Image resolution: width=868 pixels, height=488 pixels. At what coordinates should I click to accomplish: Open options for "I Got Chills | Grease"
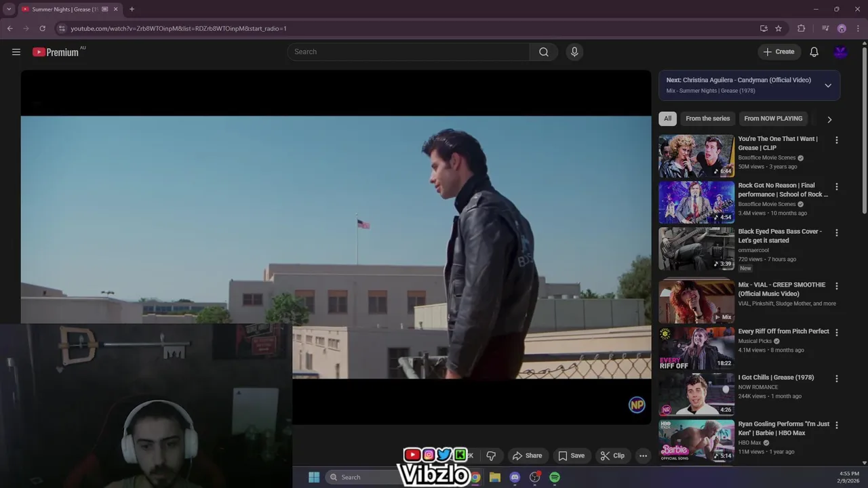click(836, 378)
